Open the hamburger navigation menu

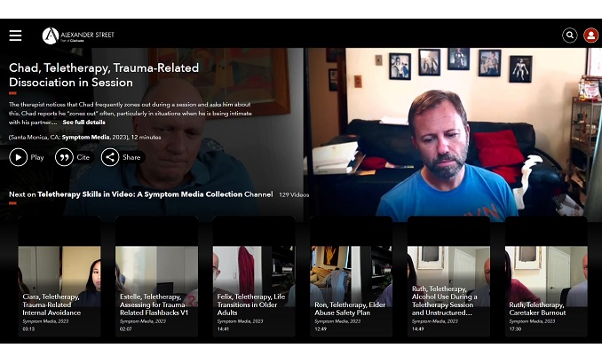15,36
